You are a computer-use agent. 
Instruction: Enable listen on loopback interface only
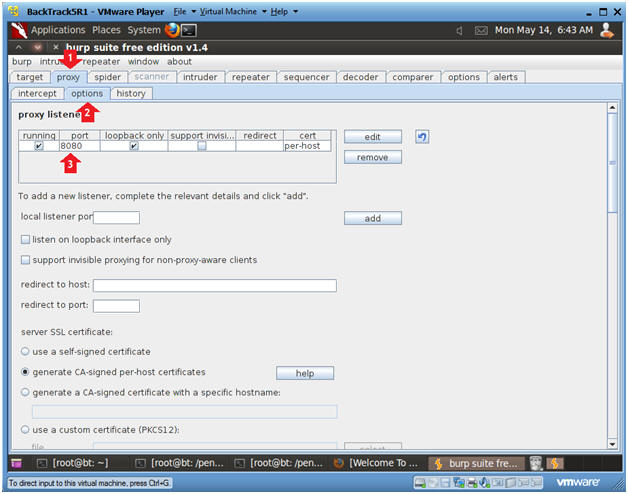pyautogui.click(x=25, y=240)
